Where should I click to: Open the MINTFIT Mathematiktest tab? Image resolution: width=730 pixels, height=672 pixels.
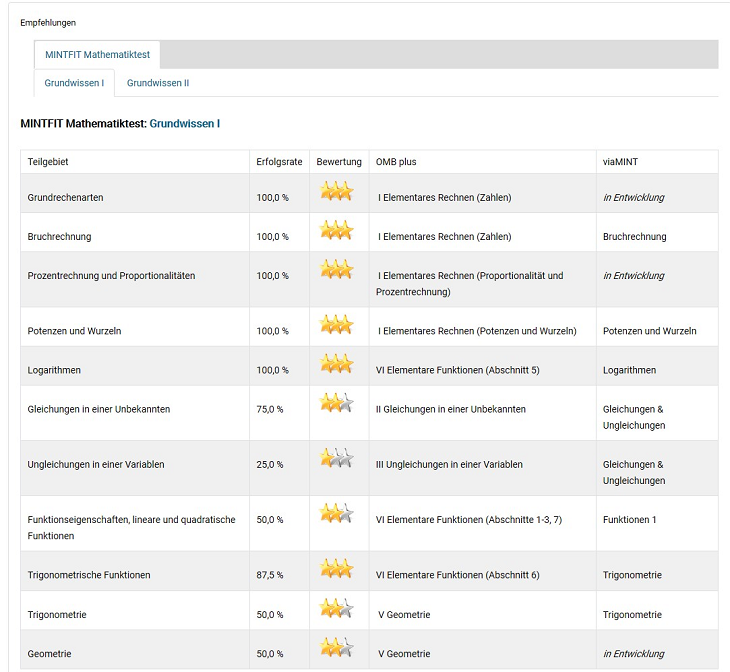pyautogui.click(x=97, y=54)
